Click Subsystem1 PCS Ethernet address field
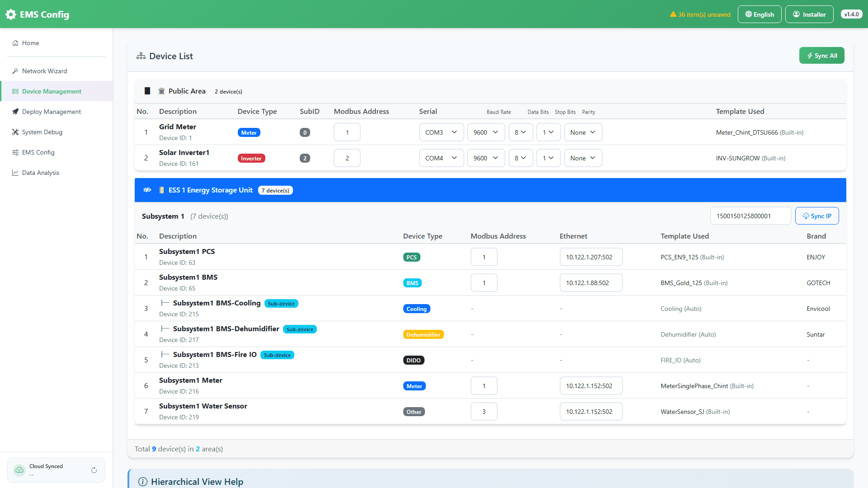 coord(591,257)
